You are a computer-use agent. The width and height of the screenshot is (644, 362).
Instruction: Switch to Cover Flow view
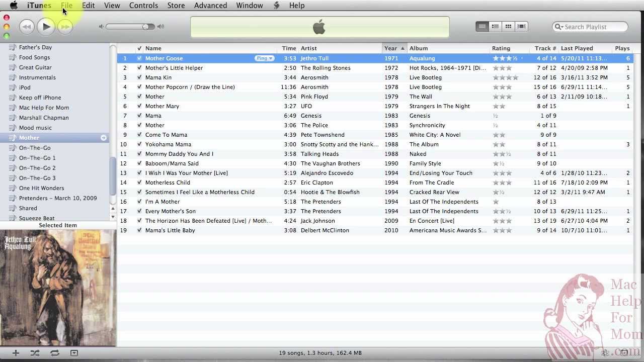click(x=521, y=27)
